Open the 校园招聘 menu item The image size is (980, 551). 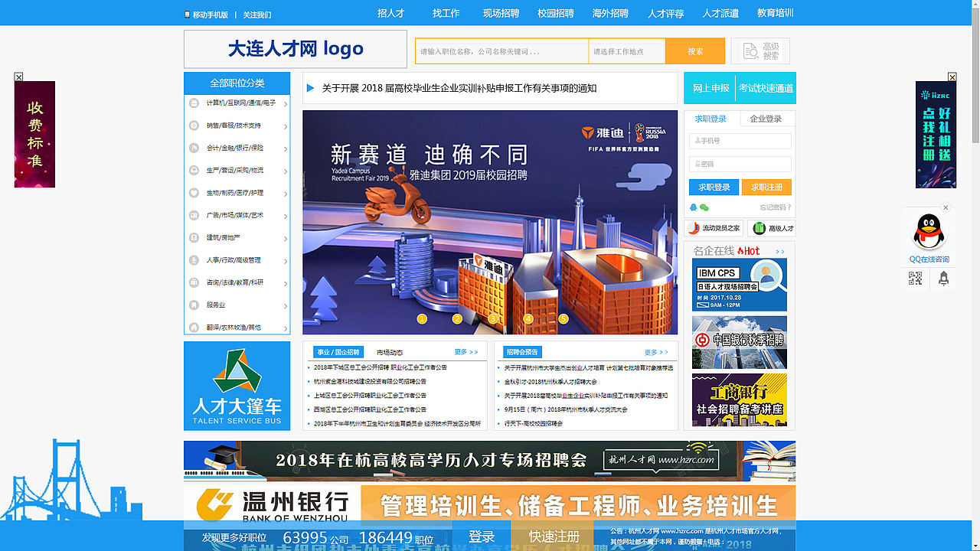pos(557,13)
